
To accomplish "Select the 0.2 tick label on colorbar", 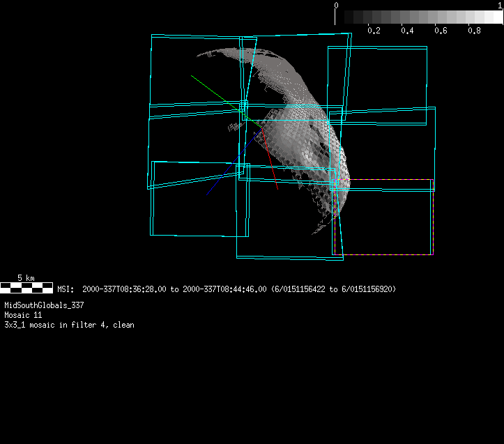I will coord(374,31).
